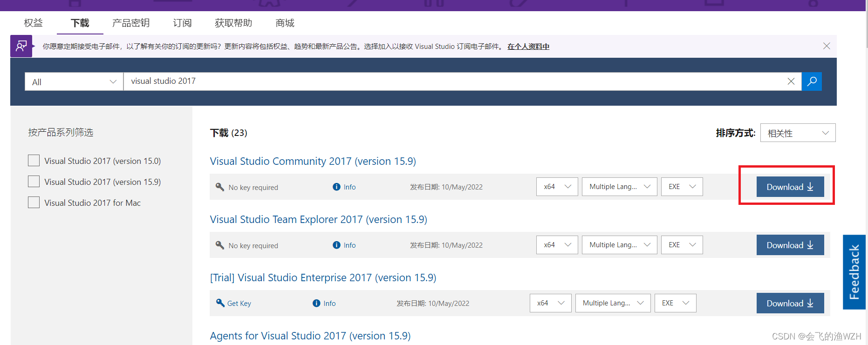
Task: Click the Get Key link
Action: coord(239,303)
